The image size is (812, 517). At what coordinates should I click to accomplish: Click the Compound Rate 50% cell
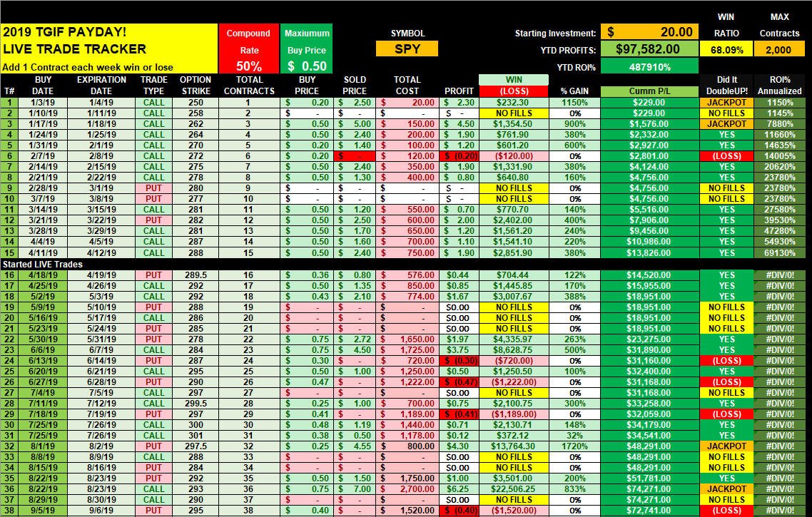click(x=248, y=66)
